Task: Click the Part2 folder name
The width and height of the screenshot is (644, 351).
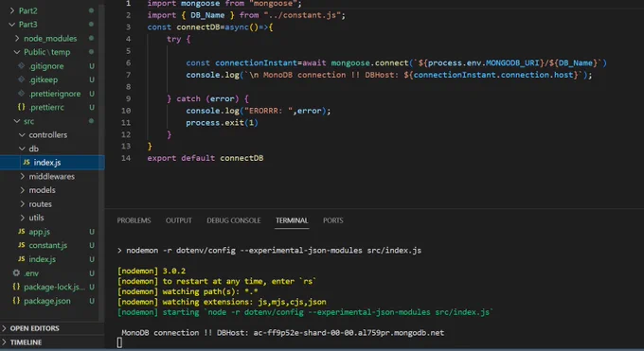Action: point(27,10)
